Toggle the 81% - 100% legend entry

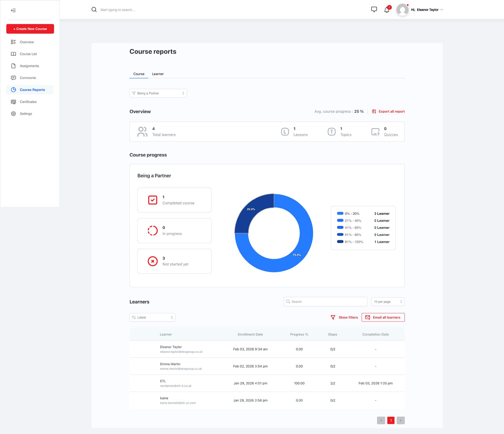[354, 242]
